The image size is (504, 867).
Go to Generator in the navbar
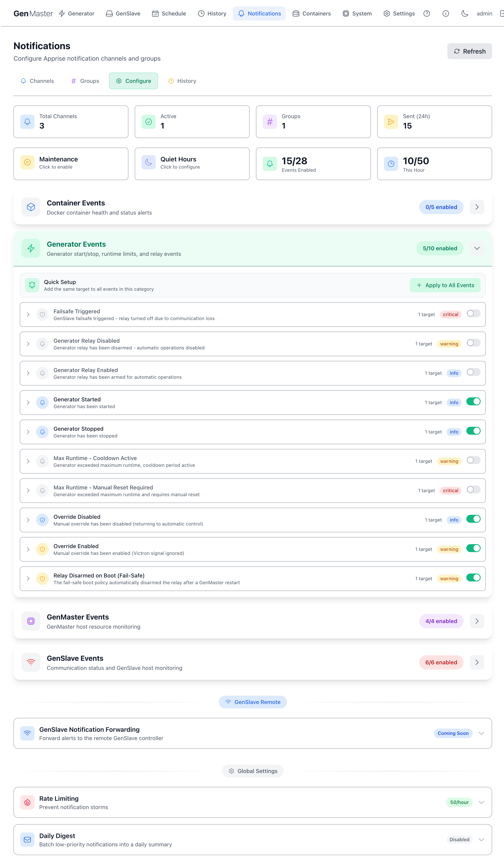click(76, 13)
